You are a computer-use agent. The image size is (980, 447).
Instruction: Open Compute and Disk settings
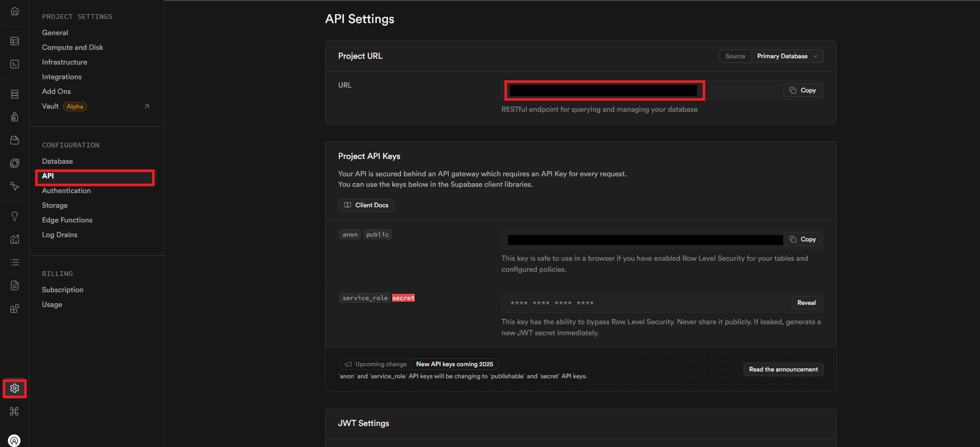coord(72,47)
